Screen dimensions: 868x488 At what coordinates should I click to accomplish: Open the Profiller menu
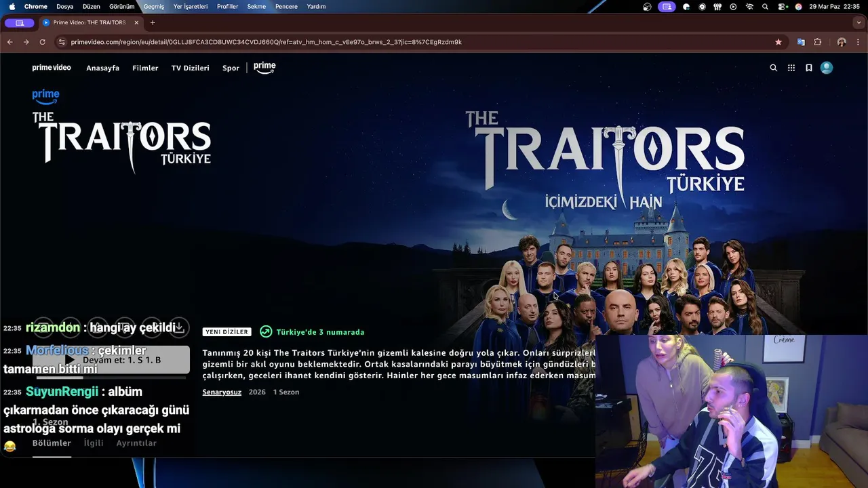[227, 7]
